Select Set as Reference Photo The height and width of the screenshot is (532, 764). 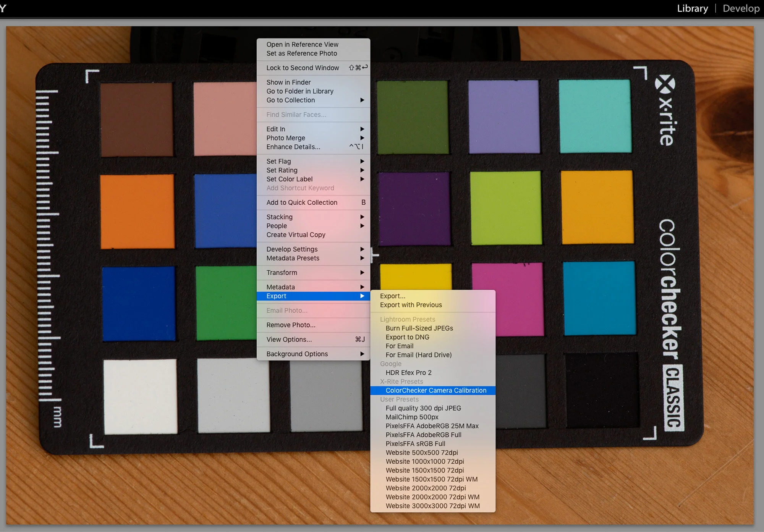tap(313, 53)
